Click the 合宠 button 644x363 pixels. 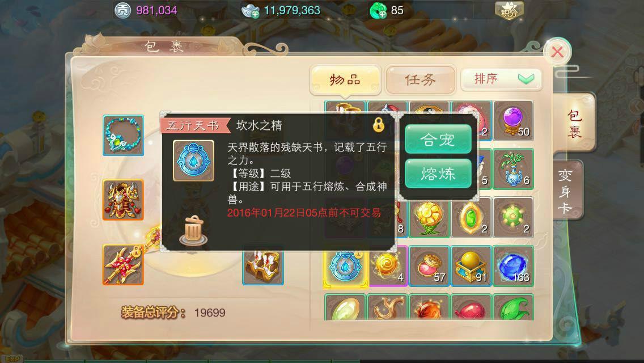(438, 140)
